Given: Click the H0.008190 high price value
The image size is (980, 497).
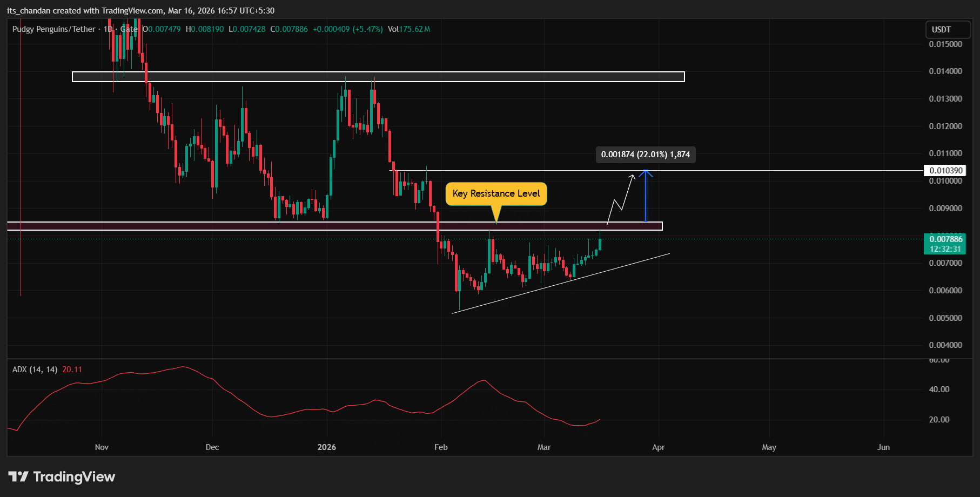Looking at the screenshot, I should pos(205,29).
